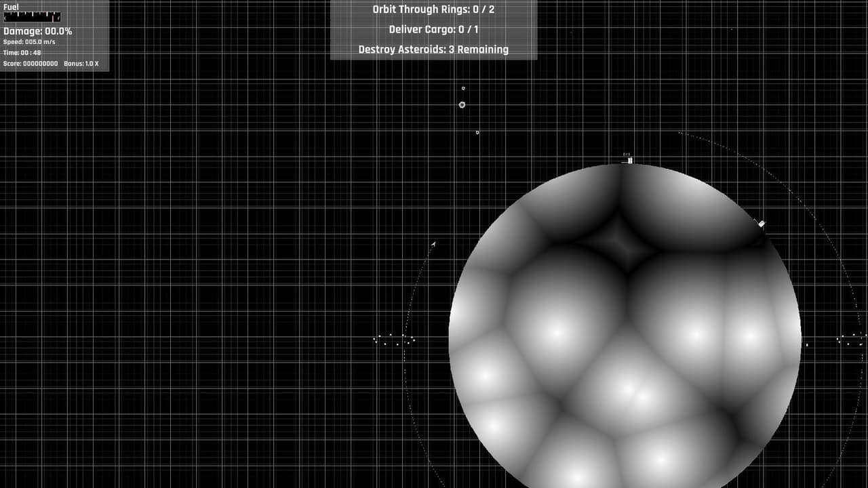Click the "Damage: 00.0%" readout

point(38,31)
